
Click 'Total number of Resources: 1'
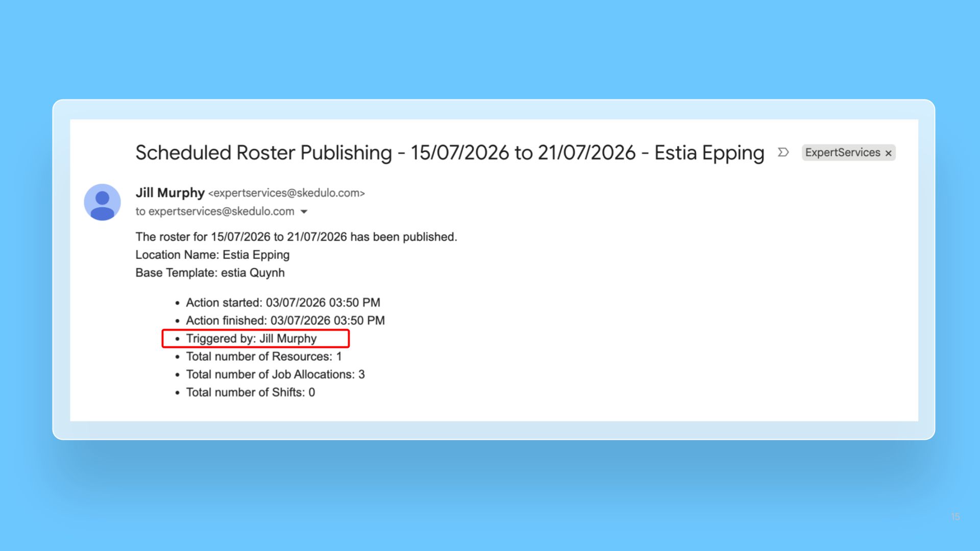point(264,356)
